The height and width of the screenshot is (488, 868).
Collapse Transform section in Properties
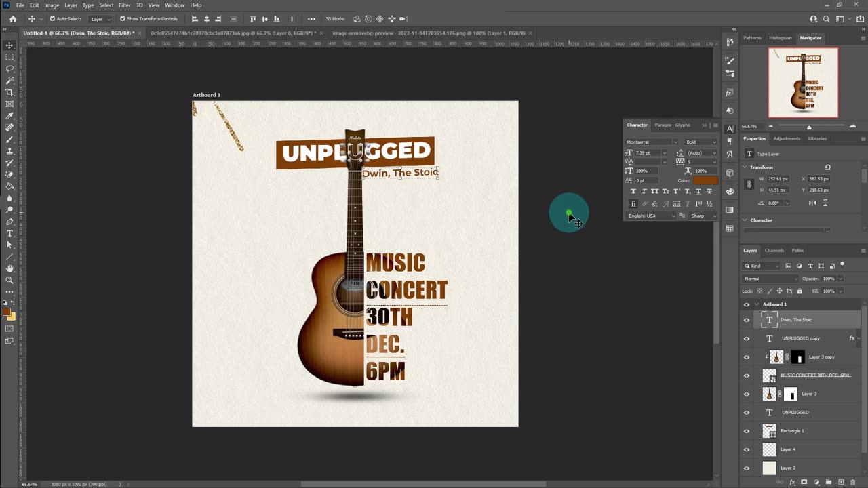[745, 167]
